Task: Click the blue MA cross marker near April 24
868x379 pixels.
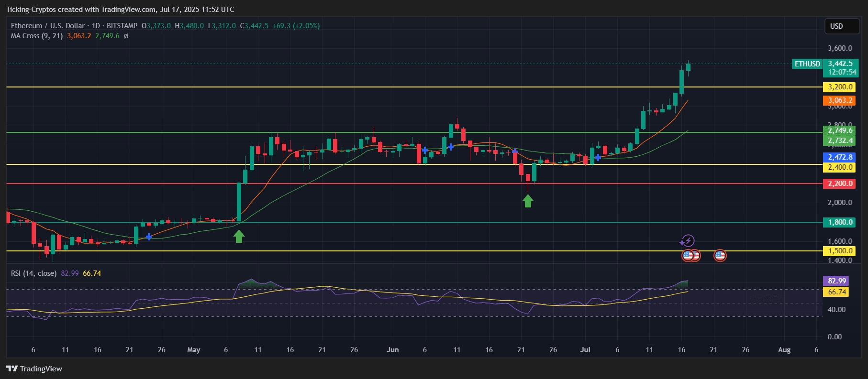Action: coord(149,237)
